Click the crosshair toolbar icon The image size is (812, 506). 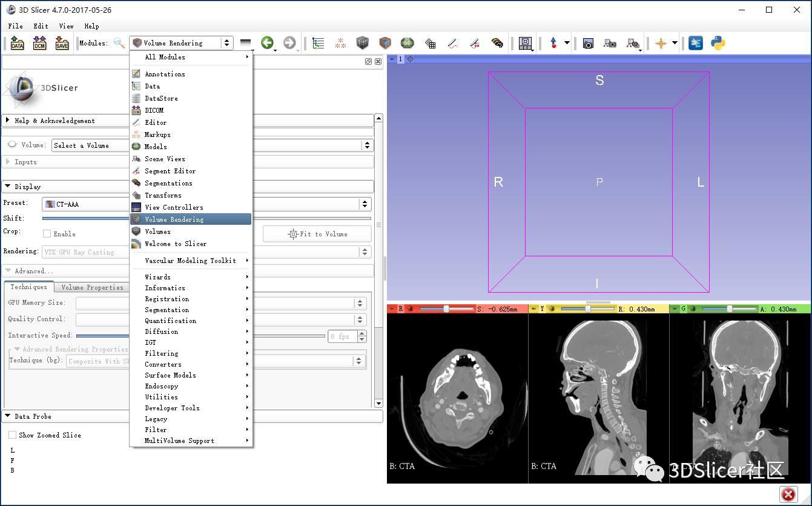point(661,43)
